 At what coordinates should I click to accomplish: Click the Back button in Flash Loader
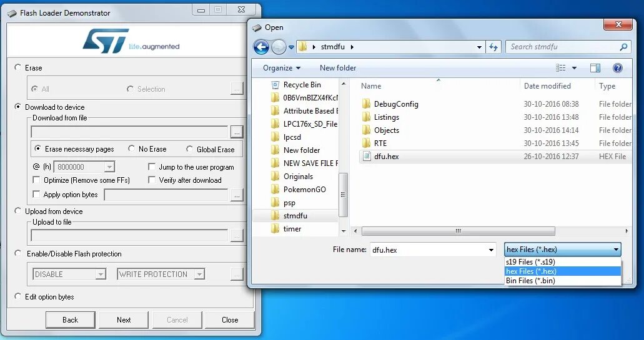click(x=70, y=320)
